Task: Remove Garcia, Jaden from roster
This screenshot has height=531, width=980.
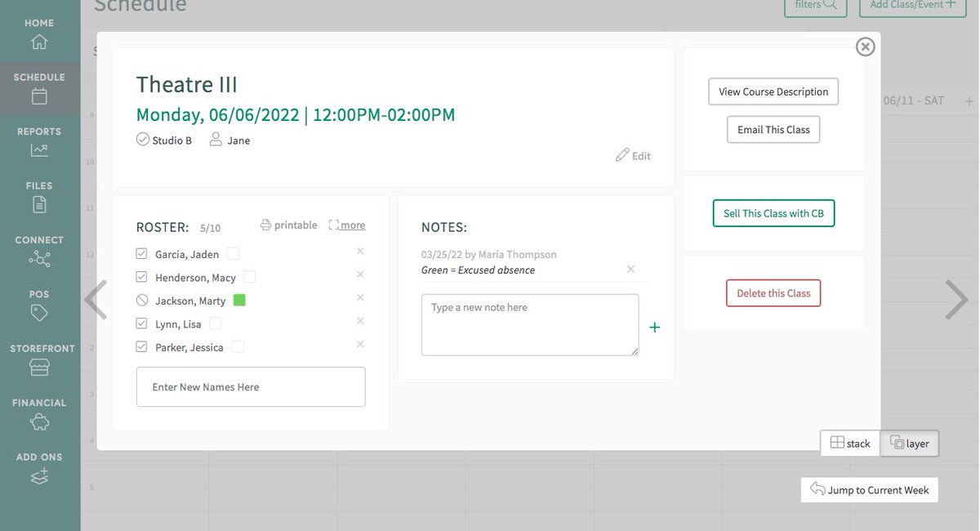Action: 360,251
